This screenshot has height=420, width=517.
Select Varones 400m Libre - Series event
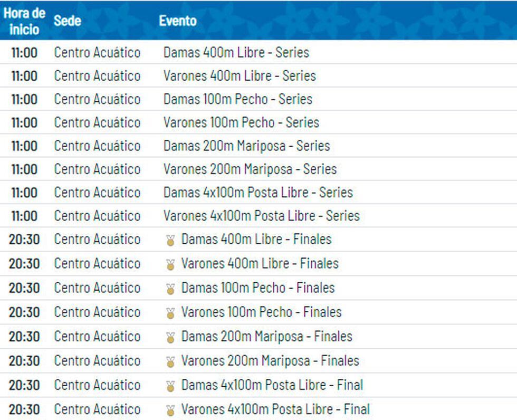pyautogui.click(x=239, y=76)
